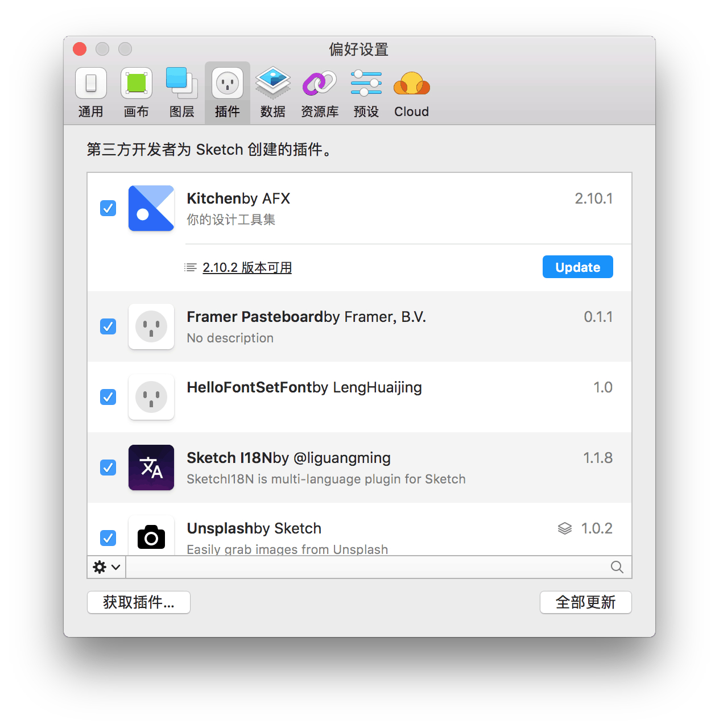Open the gear actions dropdown menu
Screen dimensions: 719x728
pyautogui.click(x=106, y=567)
